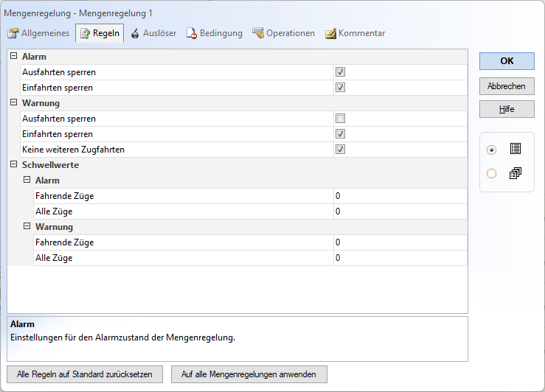
Task: Click the Allgemeines tab icon
Action: point(13,33)
